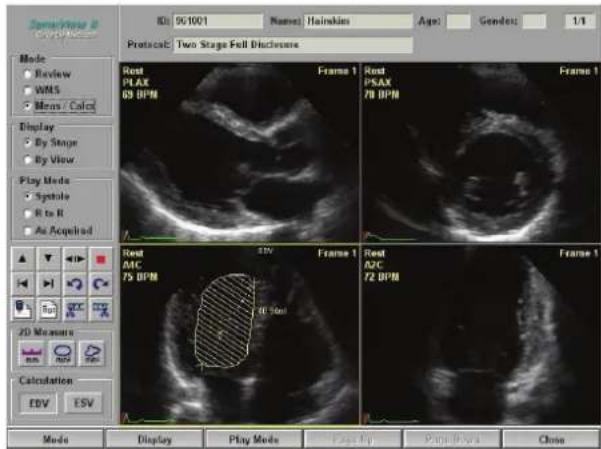The image size is (601, 449).
Task: Click the red stop square icon
Action: (101, 259)
